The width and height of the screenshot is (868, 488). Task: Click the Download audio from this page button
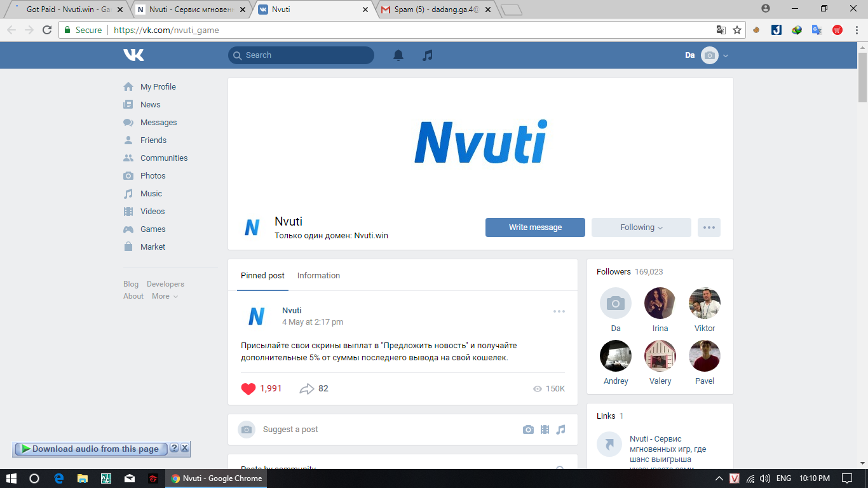90,449
